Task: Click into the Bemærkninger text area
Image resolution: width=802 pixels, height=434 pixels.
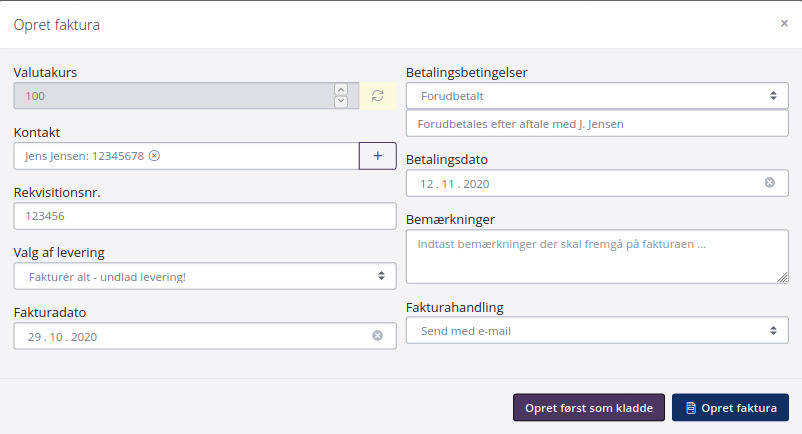Action: (x=597, y=257)
